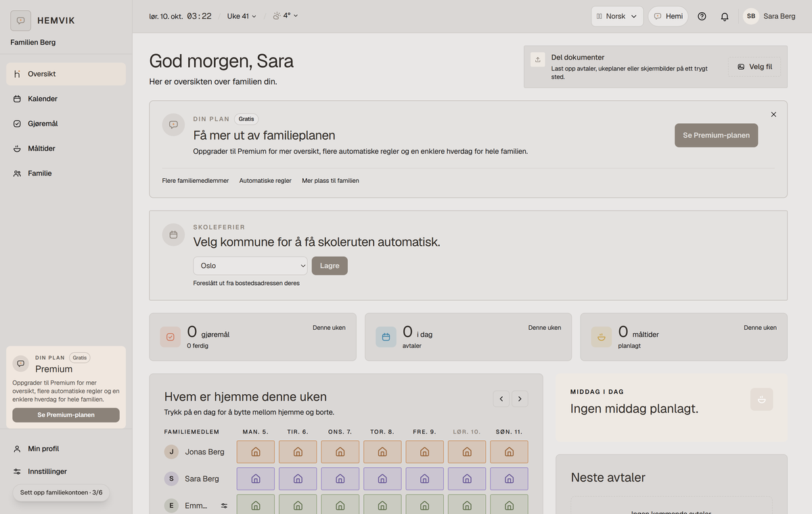Open notifications bell icon
812x514 pixels.
(725, 16)
